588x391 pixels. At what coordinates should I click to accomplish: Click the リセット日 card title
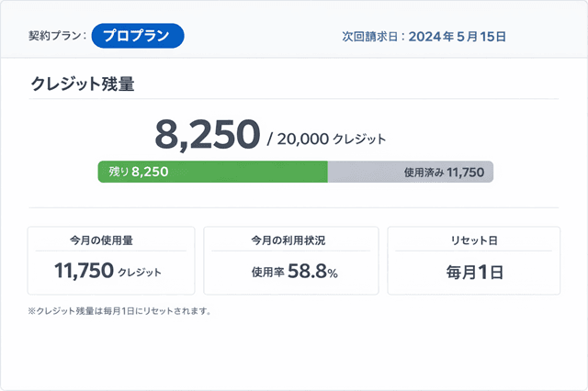[x=474, y=240]
